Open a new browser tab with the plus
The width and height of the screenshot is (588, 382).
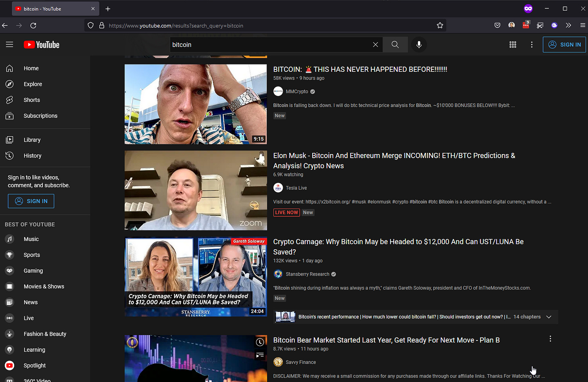[108, 9]
